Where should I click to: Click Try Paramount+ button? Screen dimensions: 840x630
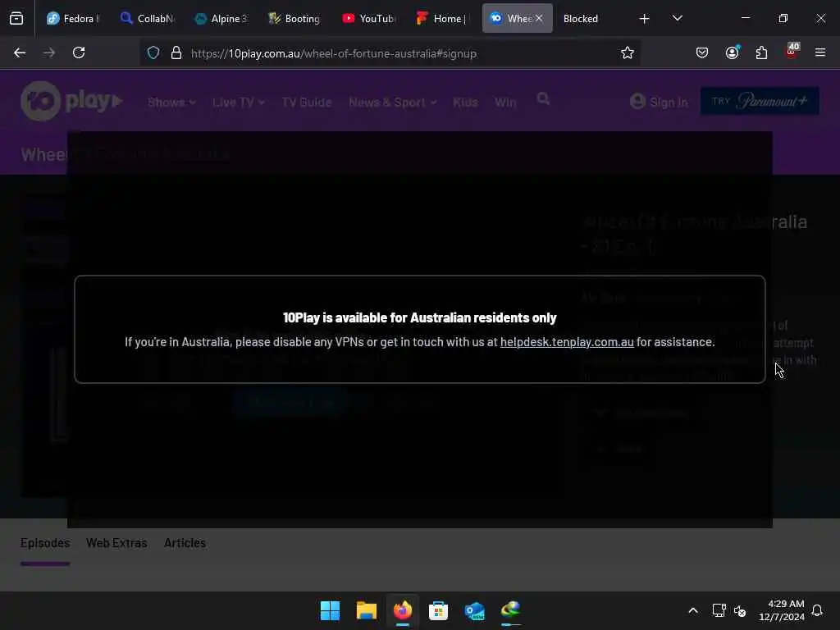point(760,101)
